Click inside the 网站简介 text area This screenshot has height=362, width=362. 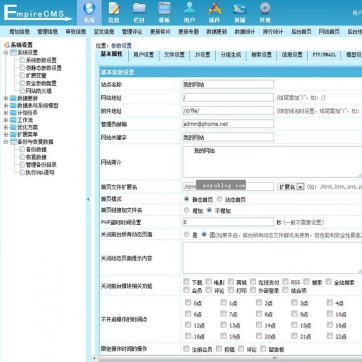click(x=272, y=162)
